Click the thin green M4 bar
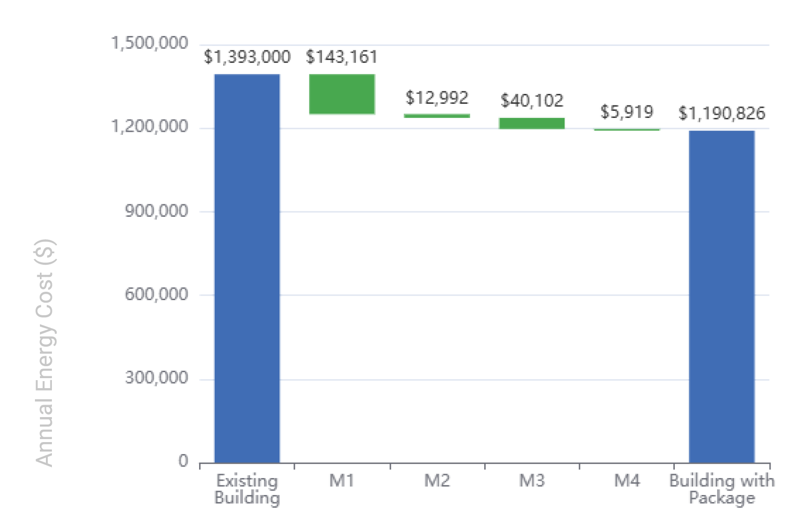This screenshot has width=812, height=527. 626,130
